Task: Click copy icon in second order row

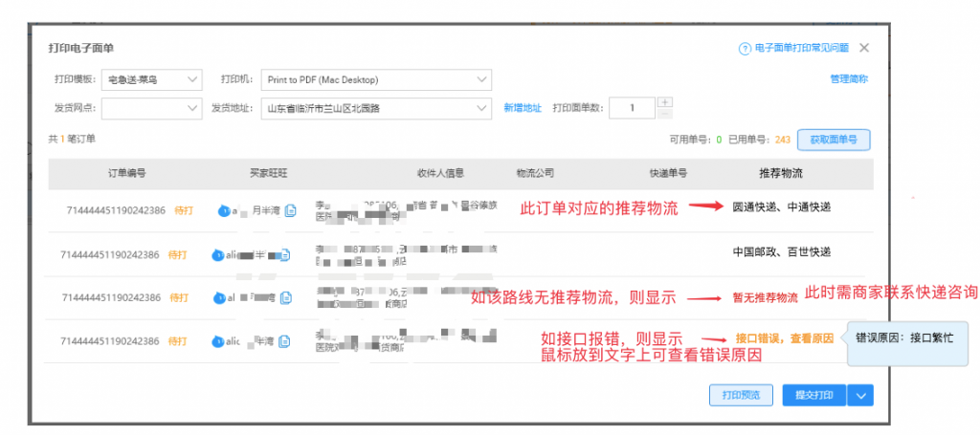Action: [x=283, y=254]
